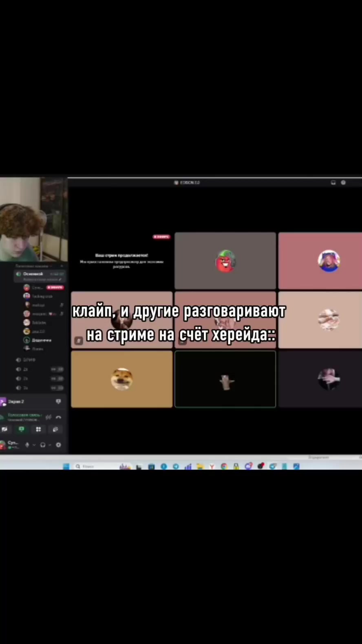Open the Windows Start menu
The width and height of the screenshot is (362, 644).
point(66,466)
